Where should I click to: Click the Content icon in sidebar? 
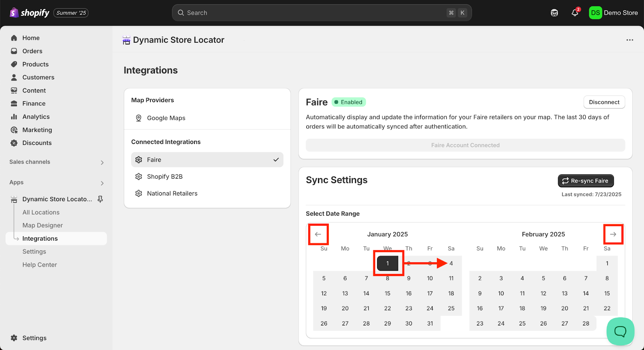click(x=14, y=91)
